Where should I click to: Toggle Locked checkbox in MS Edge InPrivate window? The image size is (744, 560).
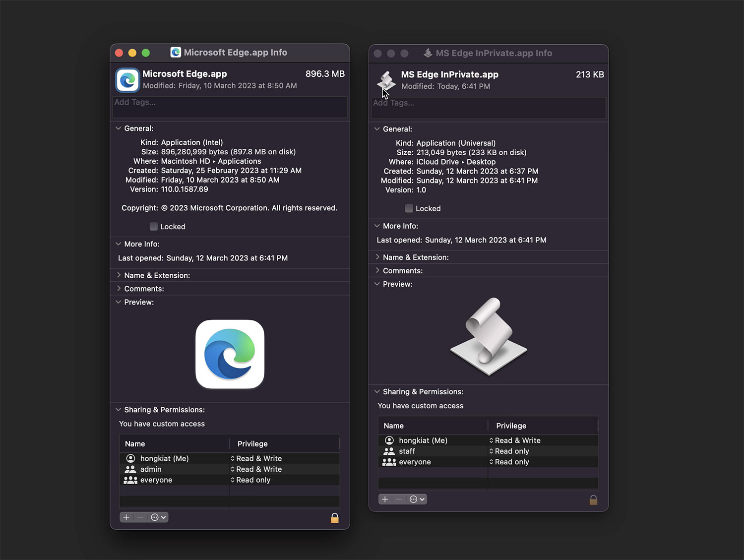pyautogui.click(x=409, y=209)
